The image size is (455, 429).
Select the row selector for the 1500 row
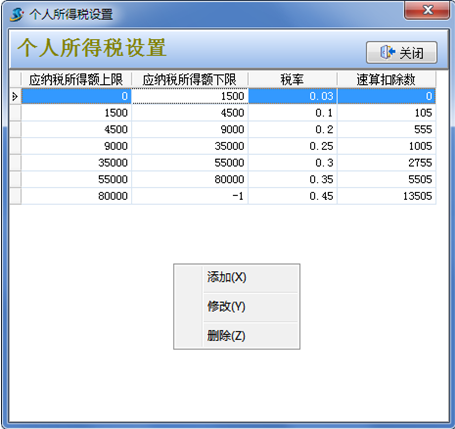point(15,113)
